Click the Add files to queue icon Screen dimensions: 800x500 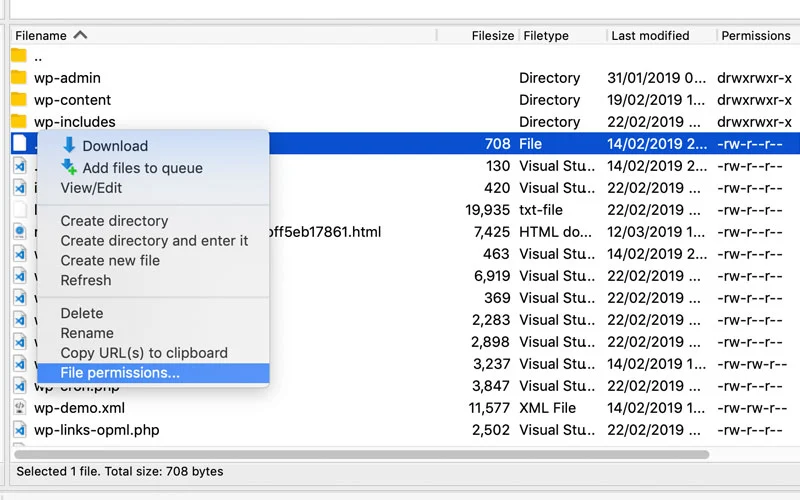tap(69, 167)
